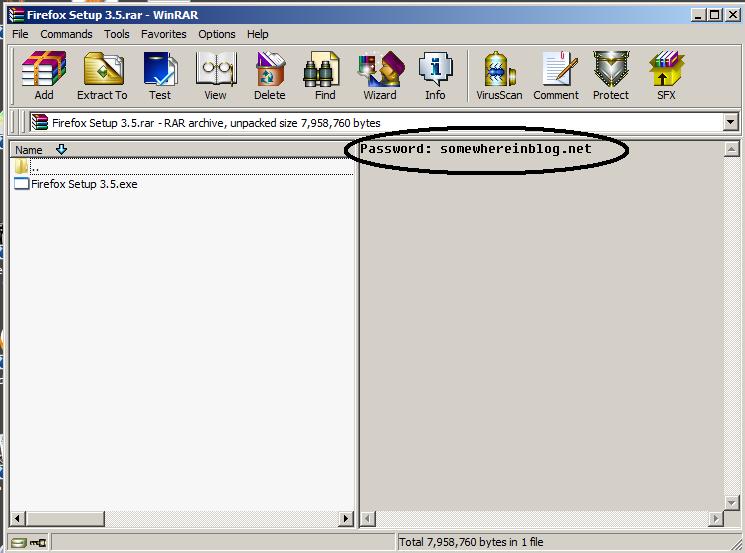This screenshot has width=745, height=553.
Task: Open the Comment editor icon
Action: coord(556,75)
